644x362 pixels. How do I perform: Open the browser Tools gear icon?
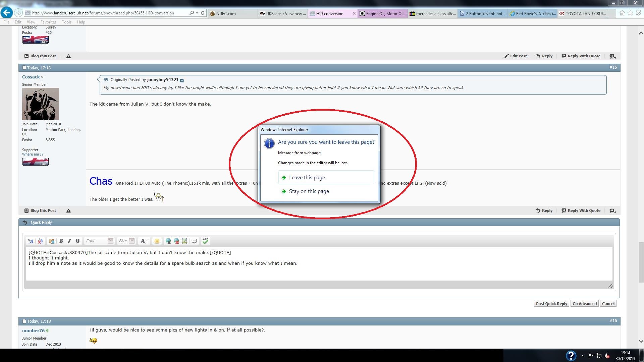pyautogui.click(x=639, y=13)
